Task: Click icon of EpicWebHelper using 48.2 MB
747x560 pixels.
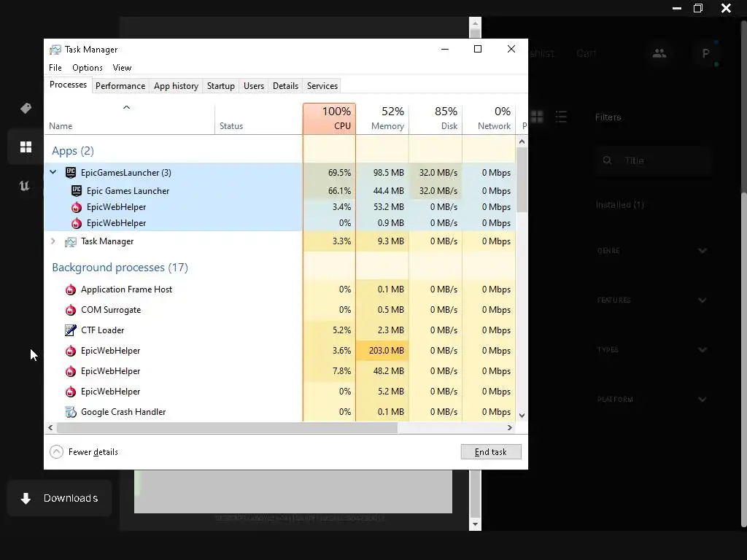Action: click(x=71, y=371)
